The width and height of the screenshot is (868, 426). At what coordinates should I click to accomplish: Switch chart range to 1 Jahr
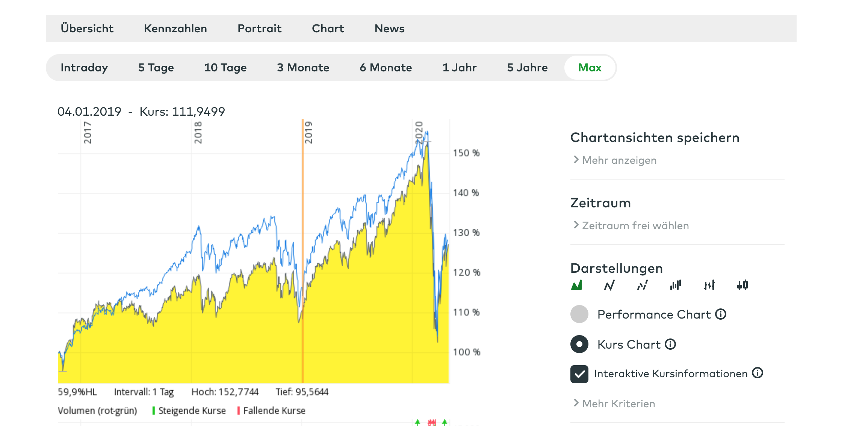pos(460,68)
